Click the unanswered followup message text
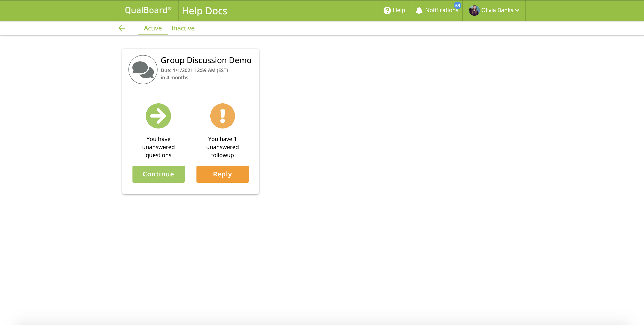 point(222,147)
